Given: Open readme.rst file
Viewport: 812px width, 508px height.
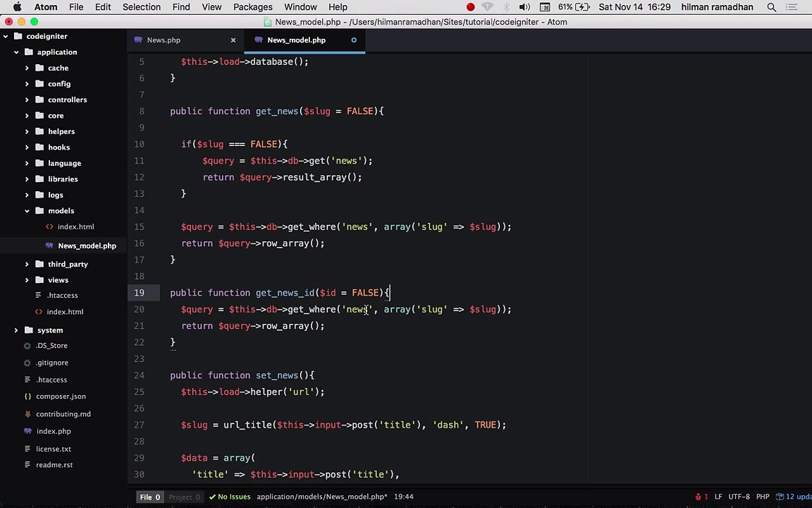Looking at the screenshot, I should pyautogui.click(x=54, y=465).
